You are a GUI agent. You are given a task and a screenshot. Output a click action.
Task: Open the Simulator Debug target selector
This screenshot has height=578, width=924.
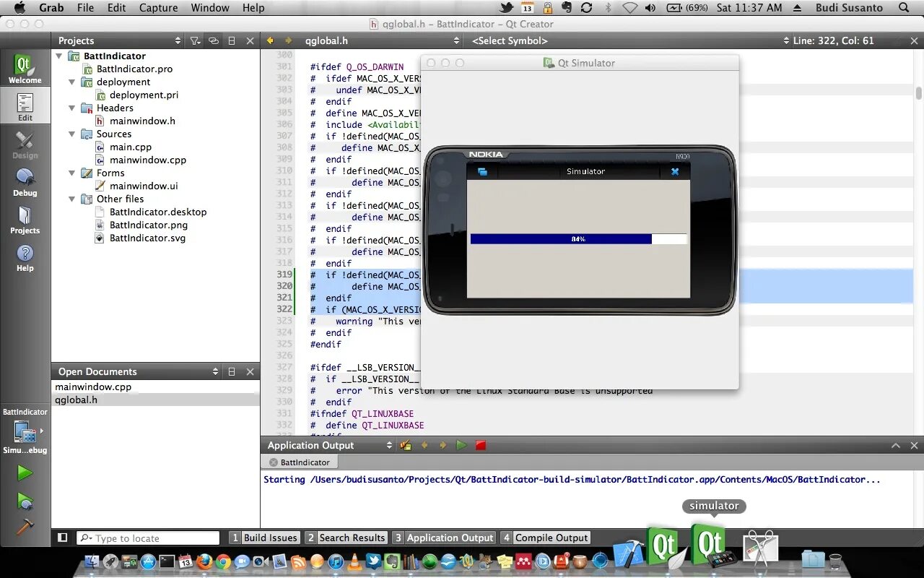pos(25,432)
